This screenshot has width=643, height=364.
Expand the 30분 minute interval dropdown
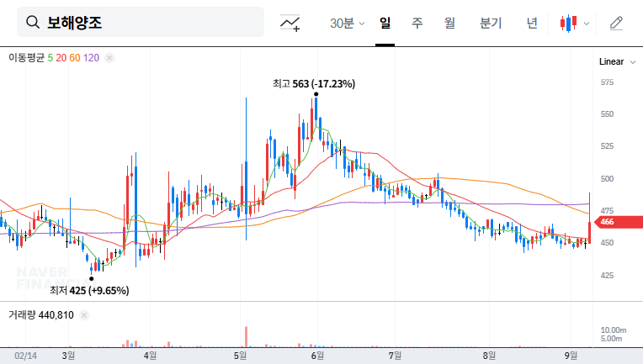tap(347, 24)
